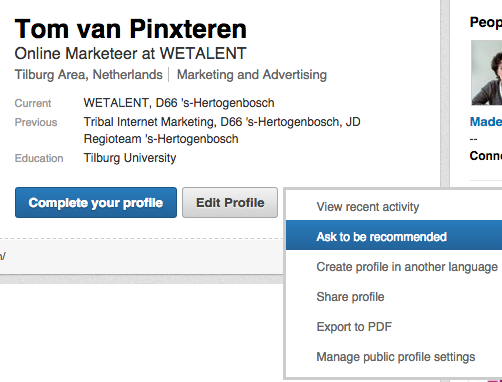Select View recent activity from the menu
The width and height of the screenshot is (502, 382).
tap(368, 207)
